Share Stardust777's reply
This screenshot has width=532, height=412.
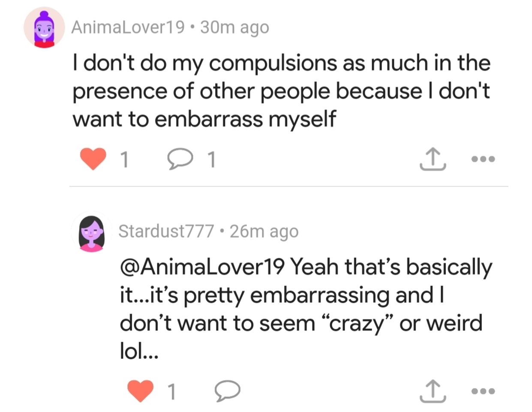(x=432, y=391)
